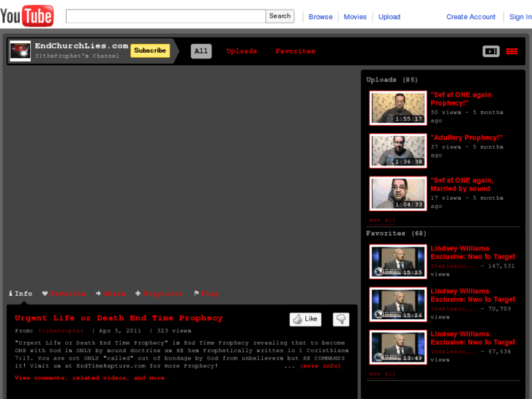Screen dimensions: 532x399
Task: Click the heart Favorite icon
Action: [x=45, y=294]
